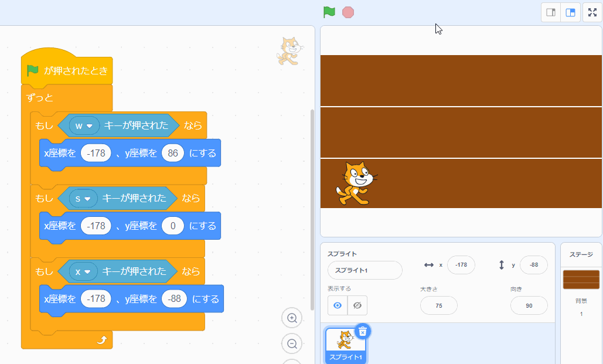Click the y value -88 in the go-to block
Screen dimensions: 603x364
tap(174, 298)
